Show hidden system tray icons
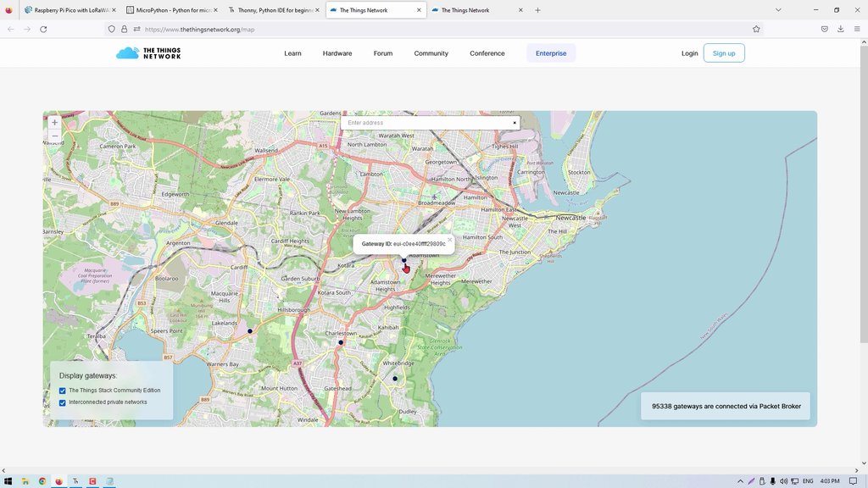The height and width of the screenshot is (488, 868). 740,481
